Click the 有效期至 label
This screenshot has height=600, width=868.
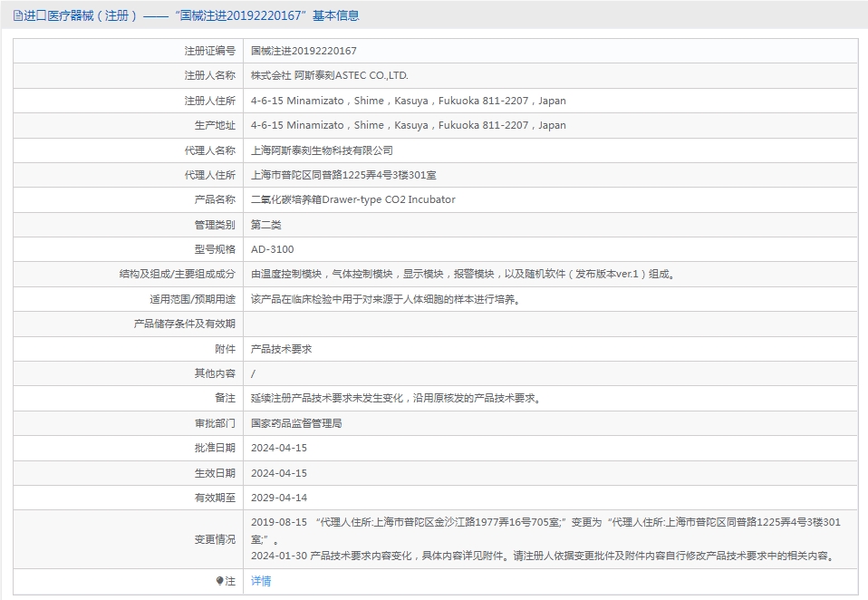point(215,498)
